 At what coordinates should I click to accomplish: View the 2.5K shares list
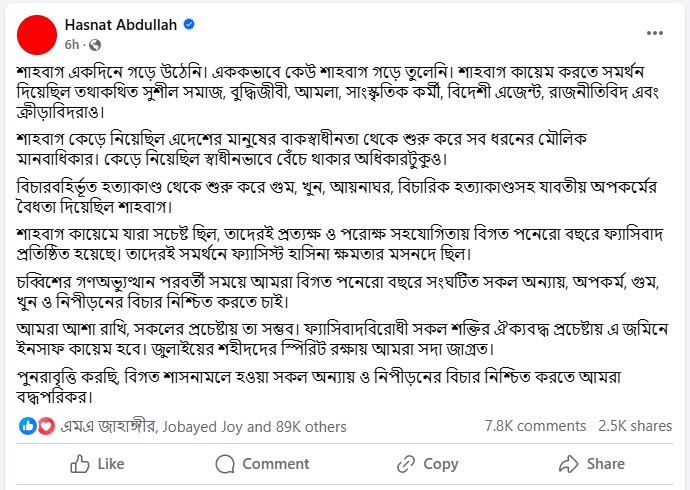point(635,426)
